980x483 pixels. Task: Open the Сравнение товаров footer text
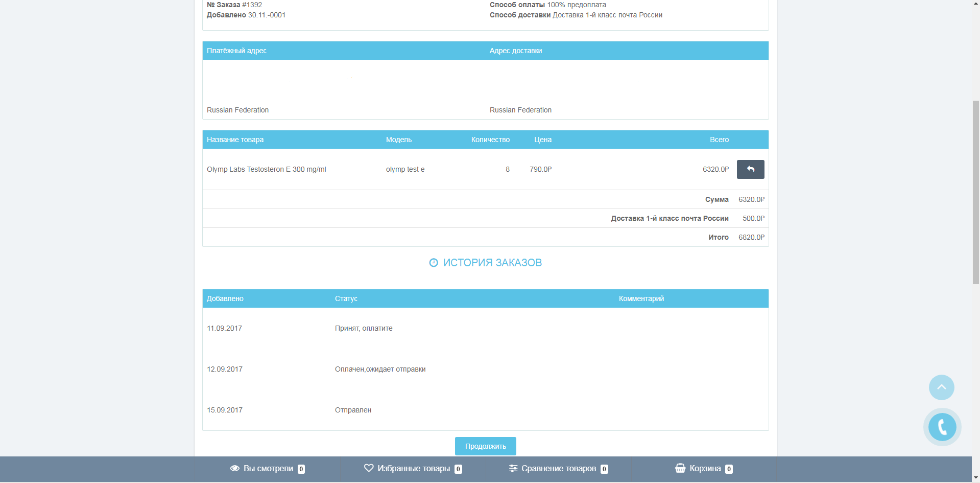click(559, 468)
